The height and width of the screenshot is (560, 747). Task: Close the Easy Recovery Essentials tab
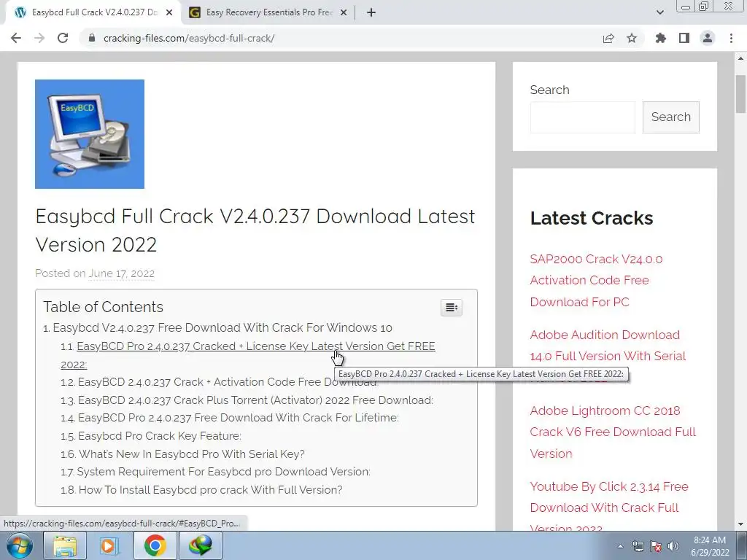344,12
